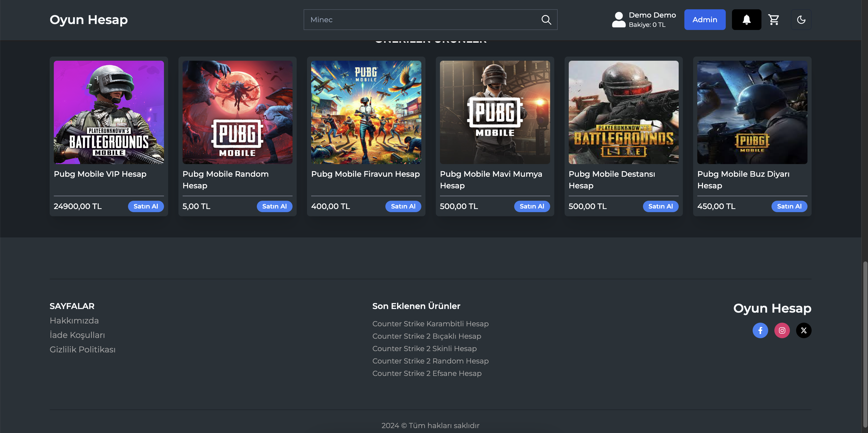Click the Oyun Hesap footer logo
The height and width of the screenshot is (433, 868).
click(772, 308)
